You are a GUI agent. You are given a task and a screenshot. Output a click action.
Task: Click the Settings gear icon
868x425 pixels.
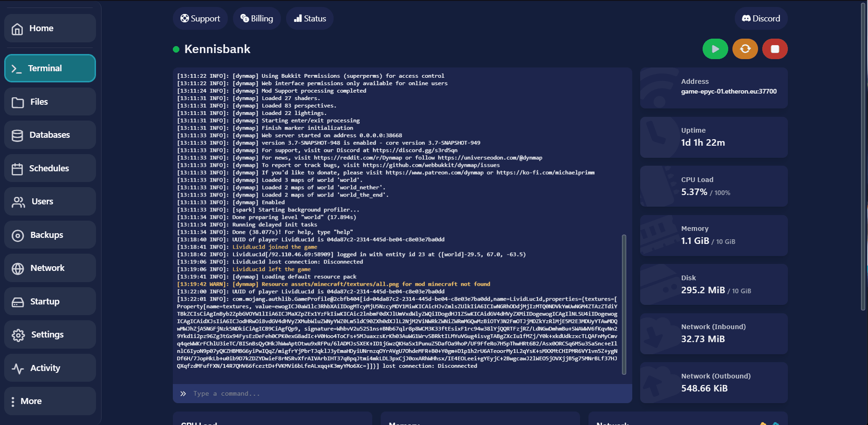pos(18,335)
